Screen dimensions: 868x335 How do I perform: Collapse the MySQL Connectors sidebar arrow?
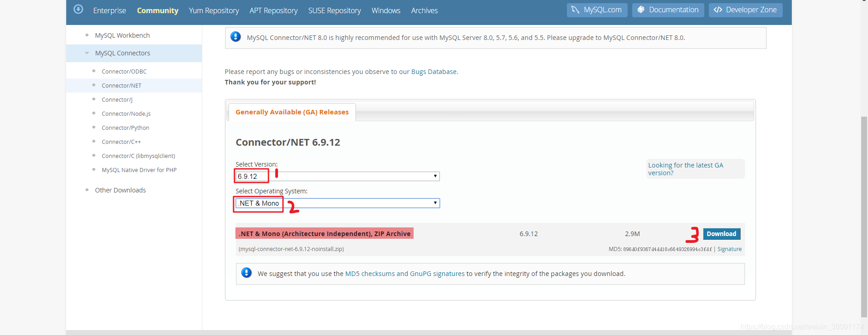pyautogui.click(x=87, y=53)
